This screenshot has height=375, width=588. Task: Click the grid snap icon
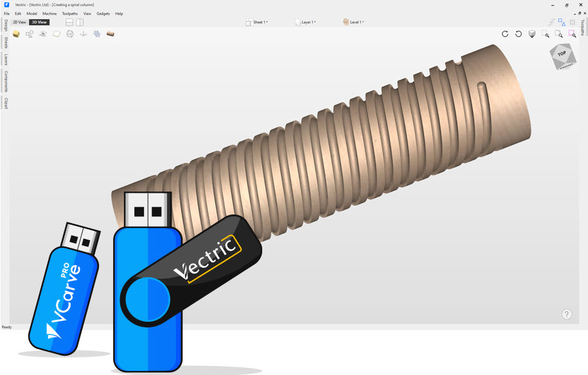(x=572, y=22)
